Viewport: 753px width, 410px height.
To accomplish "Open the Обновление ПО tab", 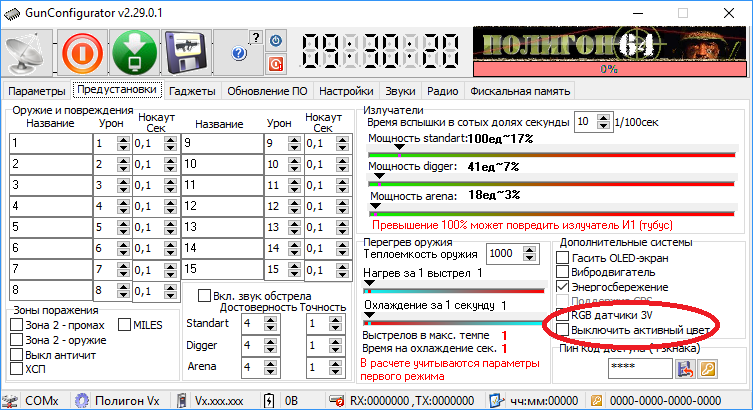I will point(267,91).
